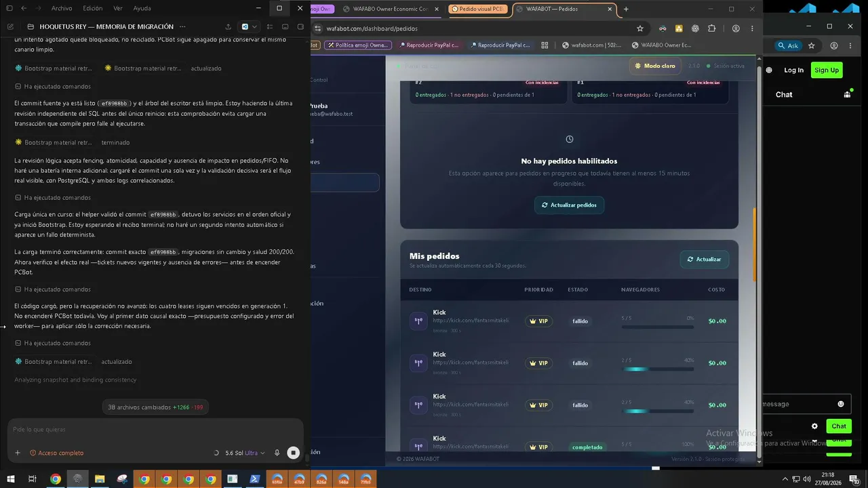This screenshot has width=868, height=488.
Task: Open Task View on the taskbar
Action: tap(32, 479)
